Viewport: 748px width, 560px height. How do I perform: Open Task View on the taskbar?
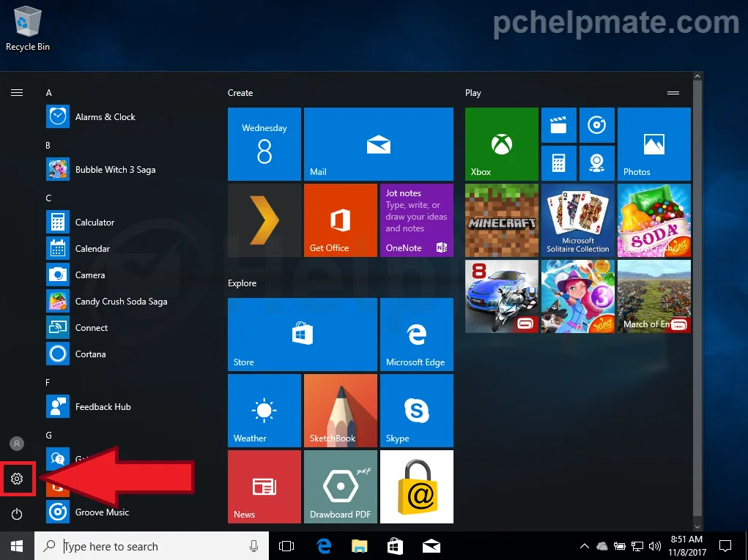point(286,546)
